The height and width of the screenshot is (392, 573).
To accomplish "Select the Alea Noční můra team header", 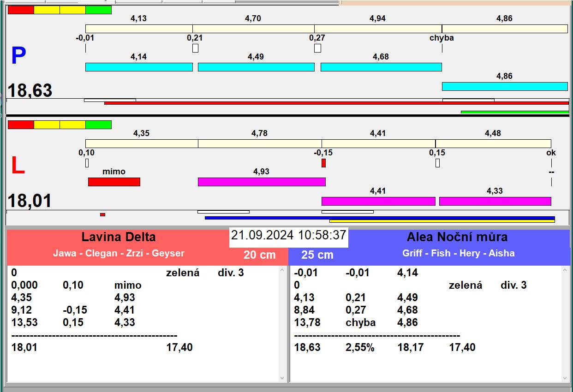I will pyautogui.click(x=457, y=238).
